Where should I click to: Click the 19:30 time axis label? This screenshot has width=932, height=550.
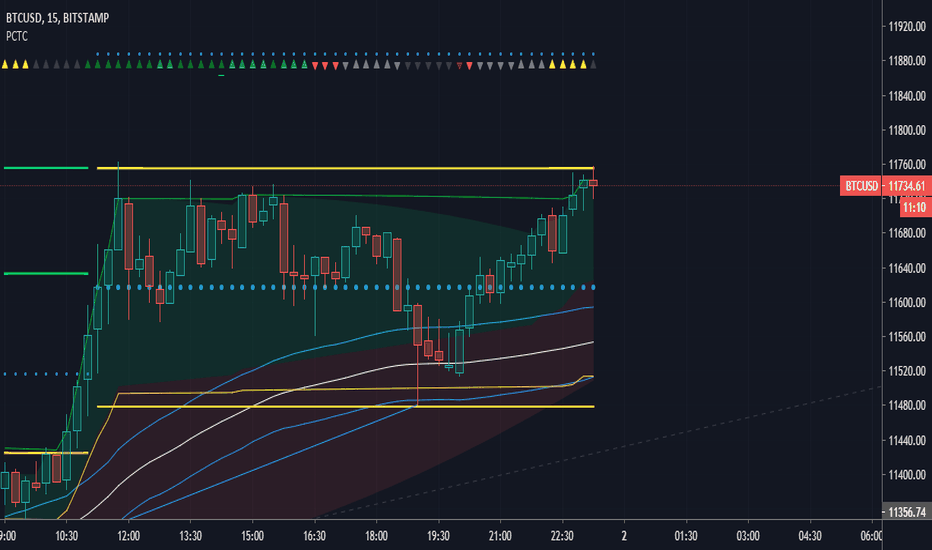pos(438,536)
